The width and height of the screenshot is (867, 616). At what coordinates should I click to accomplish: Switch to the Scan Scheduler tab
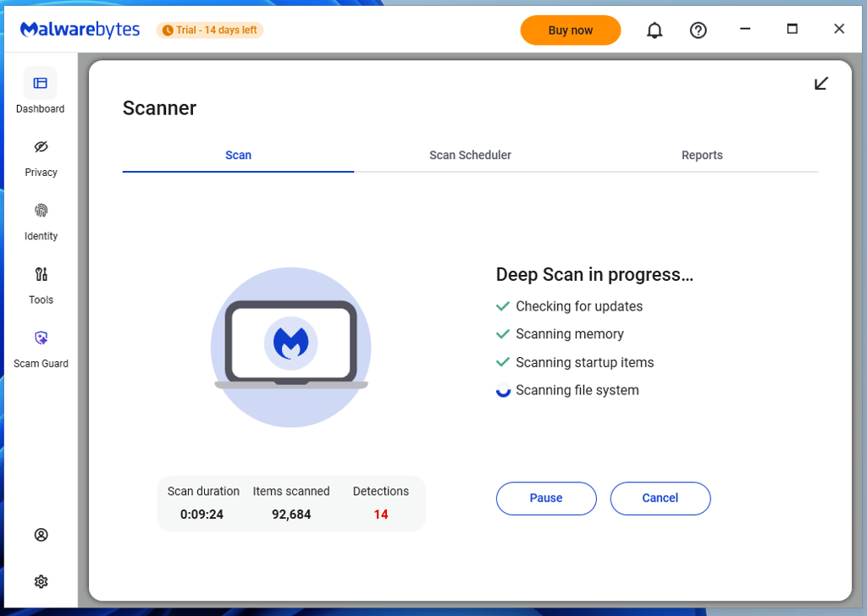point(470,155)
